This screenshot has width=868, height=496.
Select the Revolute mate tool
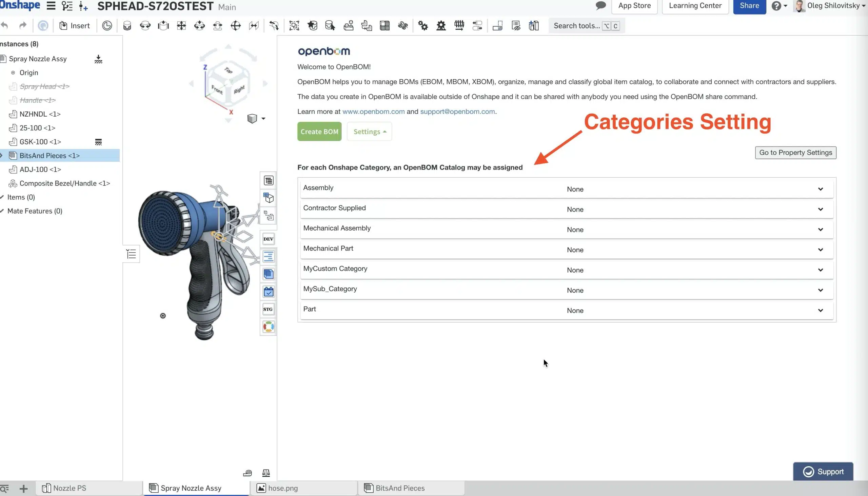point(145,25)
